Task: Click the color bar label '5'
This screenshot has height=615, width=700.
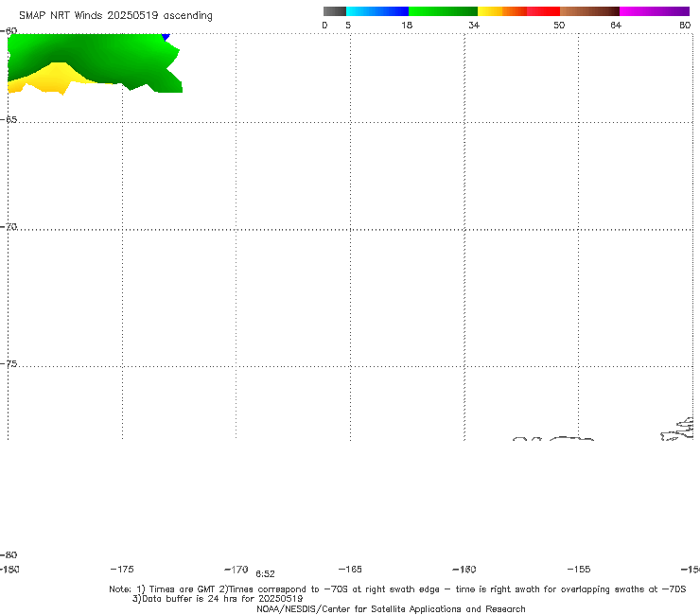Action: [348, 25]
